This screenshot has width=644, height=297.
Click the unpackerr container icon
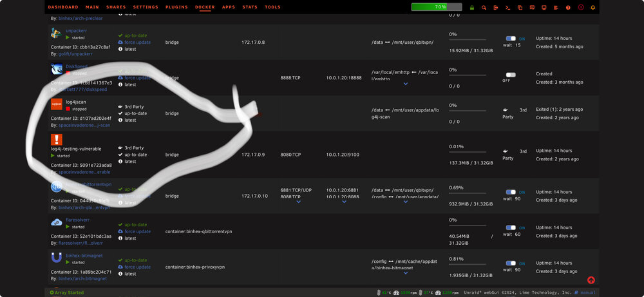pos(56,34)
